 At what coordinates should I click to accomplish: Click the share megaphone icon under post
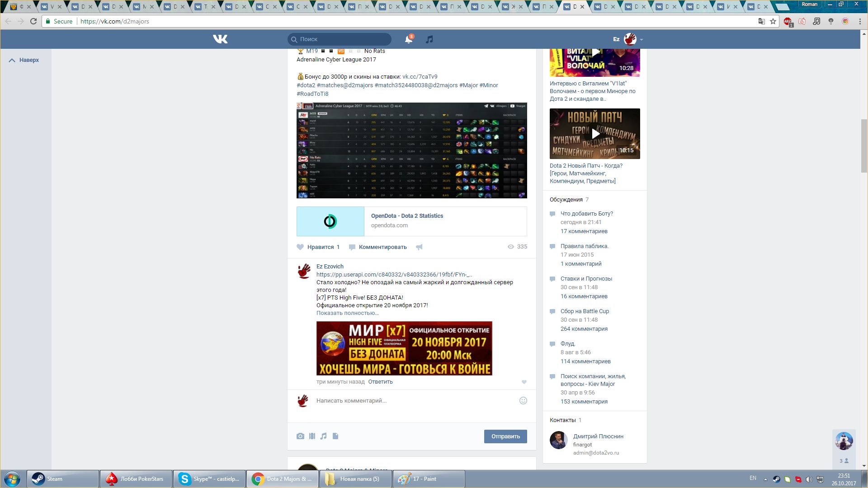tap(419, 247)
